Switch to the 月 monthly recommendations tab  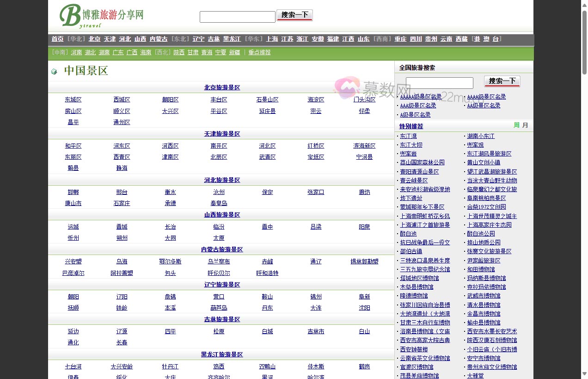[526, 125]
